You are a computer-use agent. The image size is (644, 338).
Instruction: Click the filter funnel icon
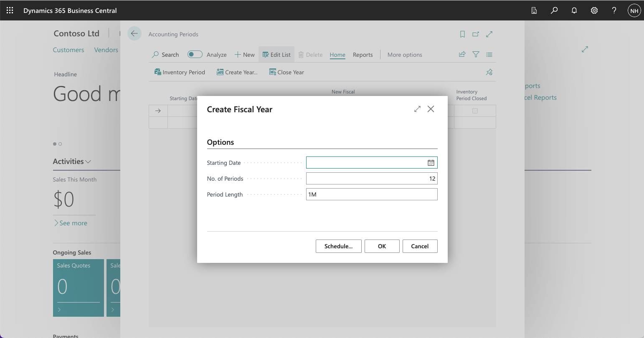(476, 54)
